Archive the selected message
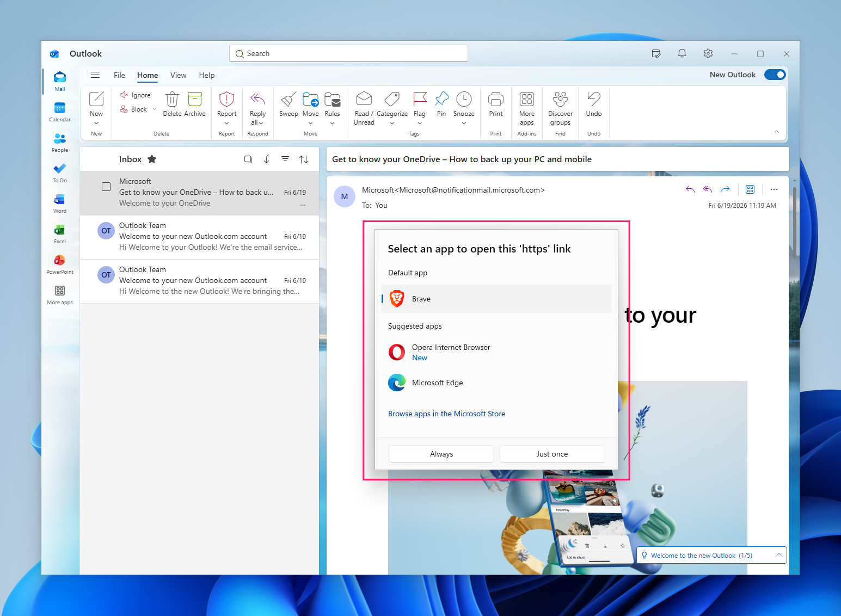 [195, 104]
